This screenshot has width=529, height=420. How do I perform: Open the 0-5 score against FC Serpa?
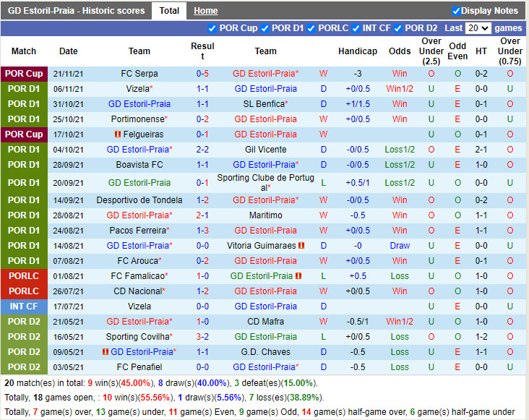(202, 74)
